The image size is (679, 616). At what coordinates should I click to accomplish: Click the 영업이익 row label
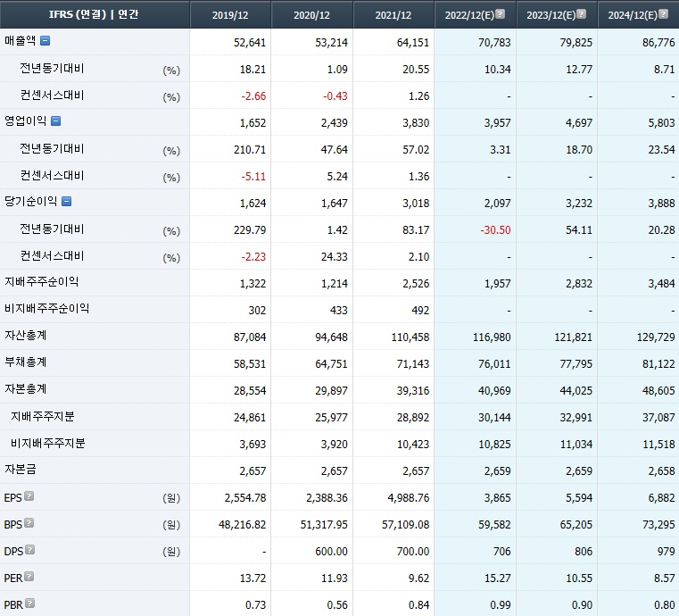pyautogui.click(x=26, y=121)
